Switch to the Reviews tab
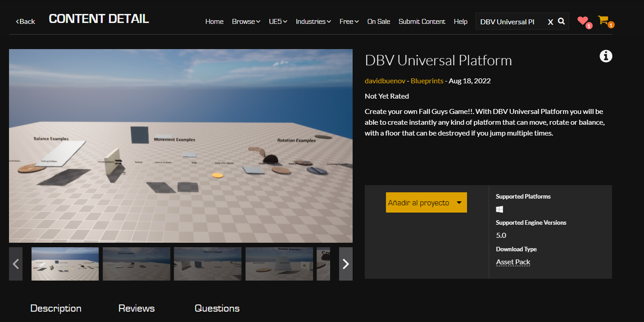 [136, 308]
